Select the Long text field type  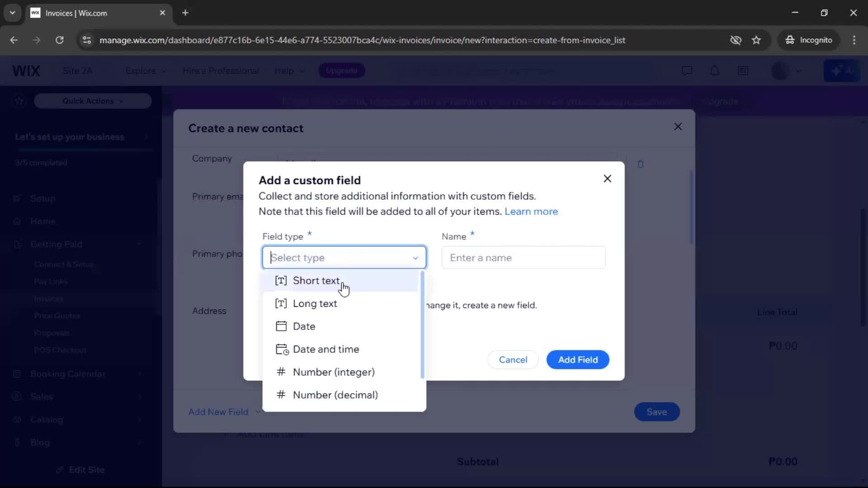tap(341, 304)
